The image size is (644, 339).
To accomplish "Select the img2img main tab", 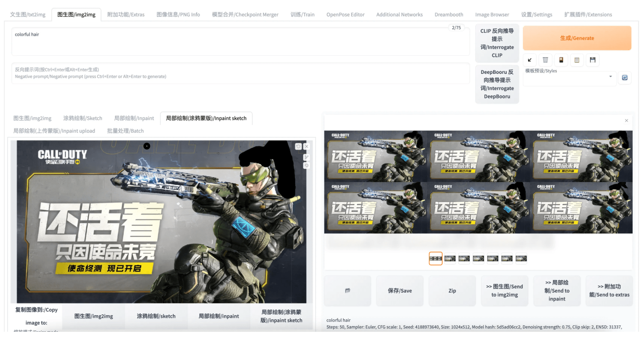I will coord(76,15).
